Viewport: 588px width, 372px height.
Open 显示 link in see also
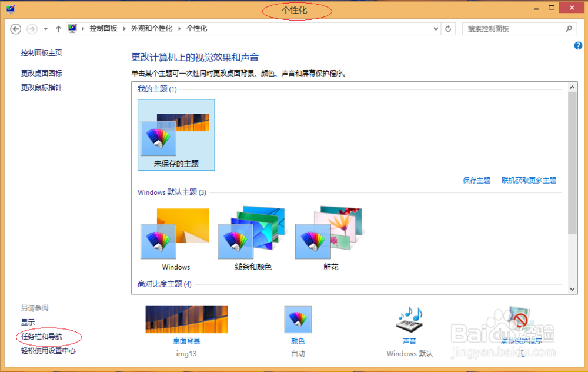coord(28,322)
